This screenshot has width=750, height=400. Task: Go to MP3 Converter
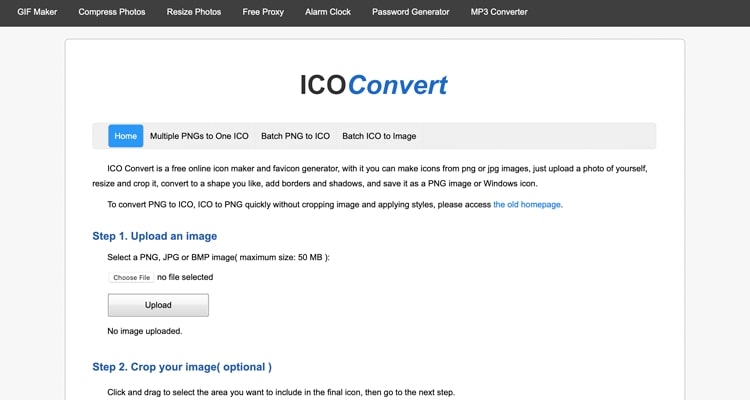pos(499,12)
